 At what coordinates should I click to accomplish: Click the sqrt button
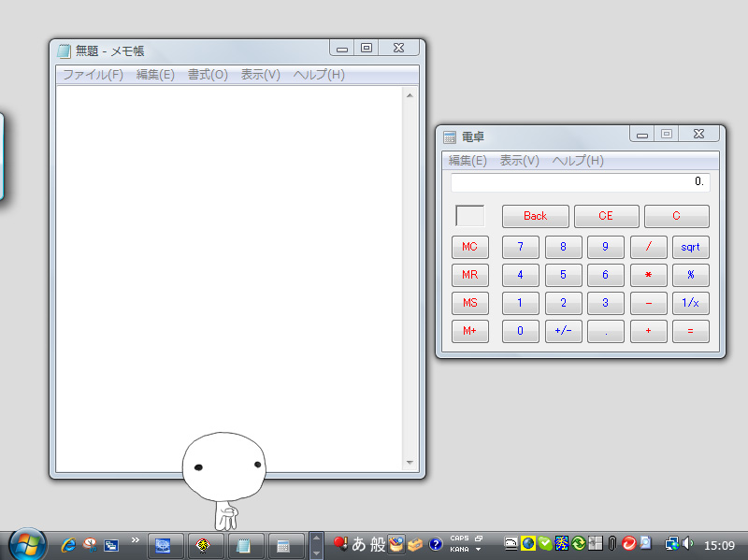691,247
